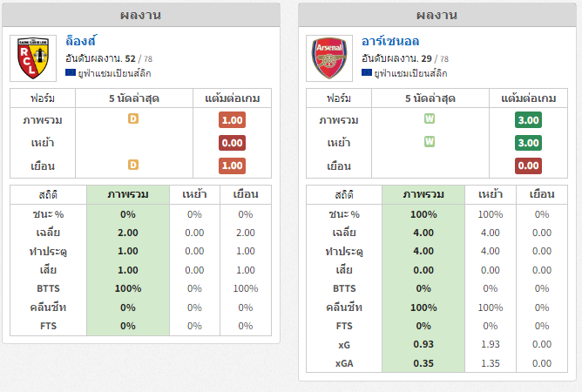Image resolution: width=582 pixels, height=392 pixels.
Task: Click Arsenal overall 3.00 green points badge
Action: pos(528,120)
